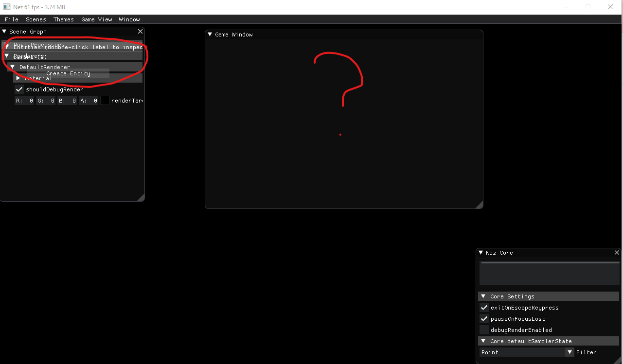Click the Game Window resize grip
Screen dimensions: 623x364
point(481,206)
